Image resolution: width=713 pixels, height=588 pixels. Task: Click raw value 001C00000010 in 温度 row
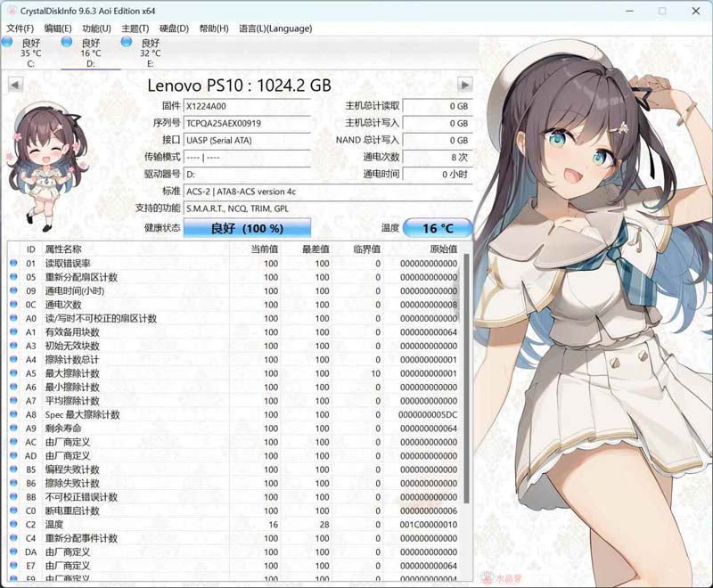[x=429, y=525]
